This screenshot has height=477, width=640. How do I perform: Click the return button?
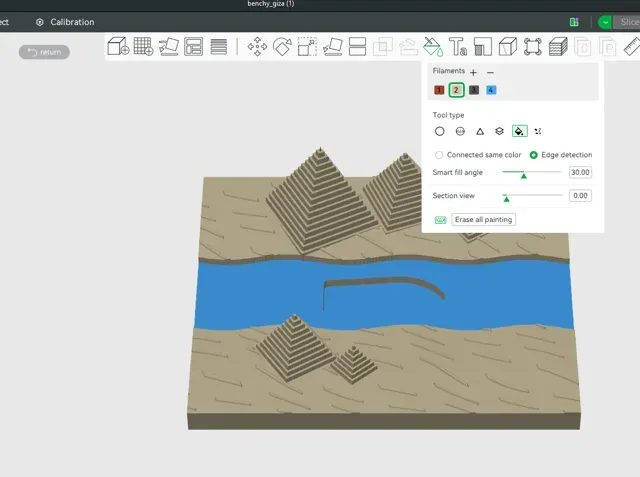click(44, 52)
